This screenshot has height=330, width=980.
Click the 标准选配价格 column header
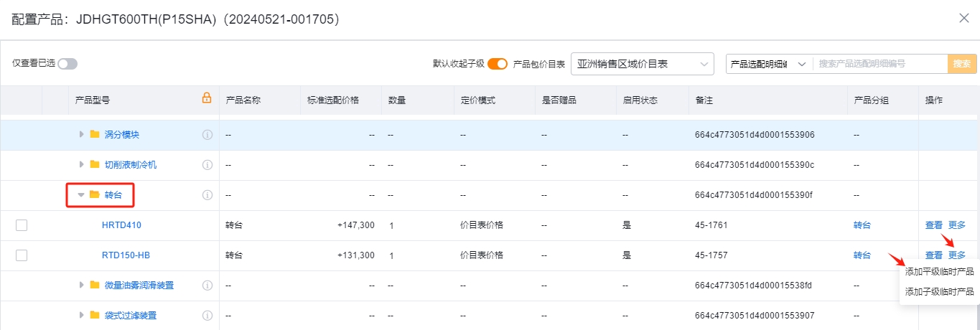coord(333,100)
